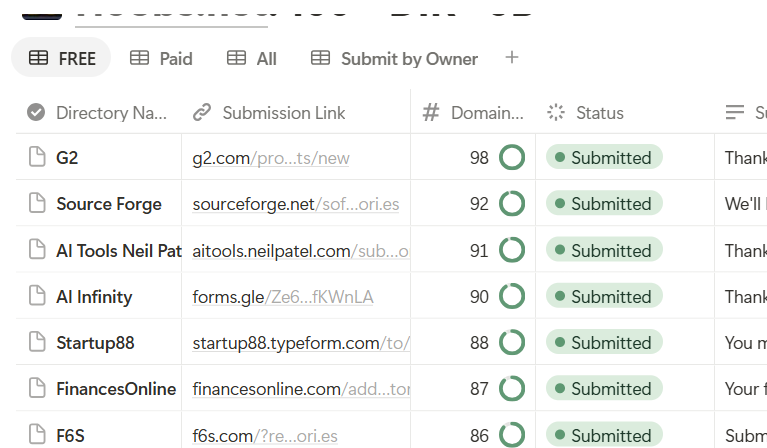
Task: Switch to the All view tab
Action: tap(252, 59)
